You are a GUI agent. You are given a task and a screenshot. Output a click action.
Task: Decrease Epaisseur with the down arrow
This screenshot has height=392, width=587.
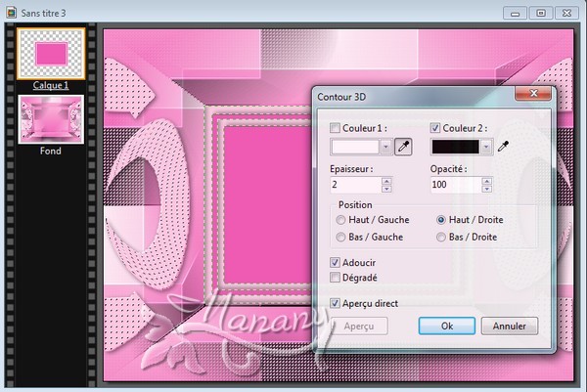pyautogui.click(x=386, y=189)
